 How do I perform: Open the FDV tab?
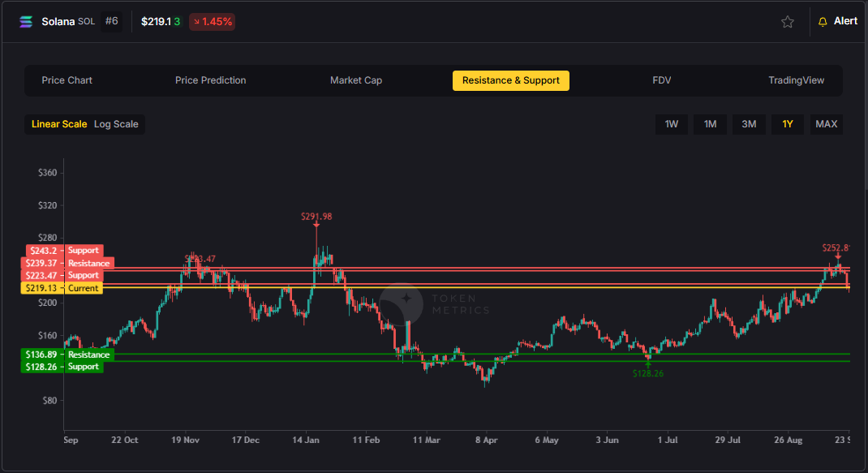point(661,80)
